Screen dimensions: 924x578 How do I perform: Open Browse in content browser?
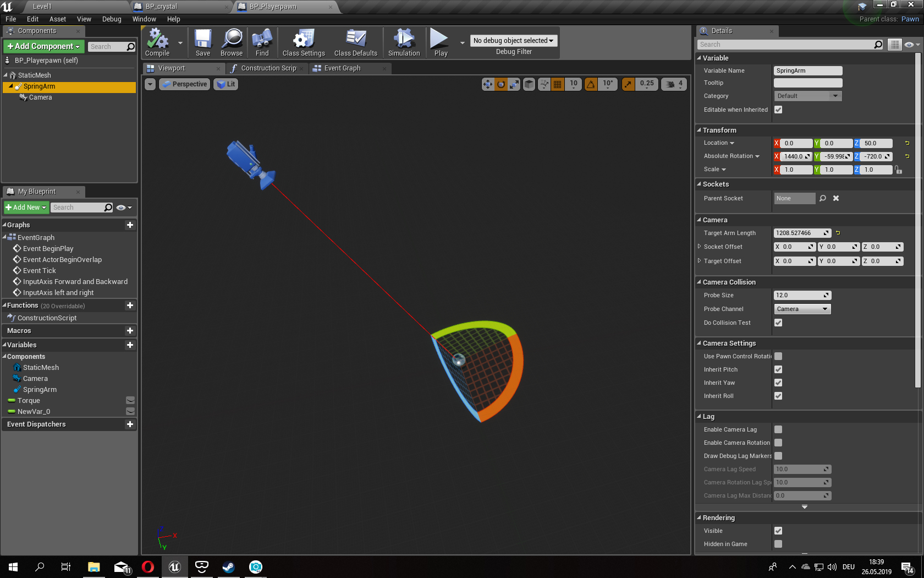pyautogui.click(x=232, y=42)
